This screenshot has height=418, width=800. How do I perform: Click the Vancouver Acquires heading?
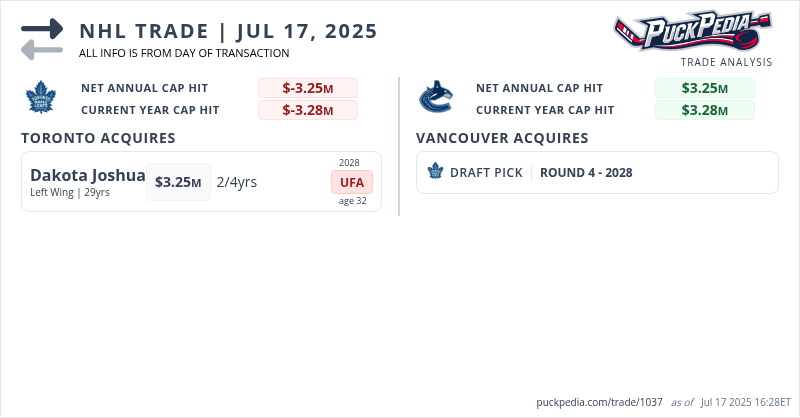click(x=502, y=138)
